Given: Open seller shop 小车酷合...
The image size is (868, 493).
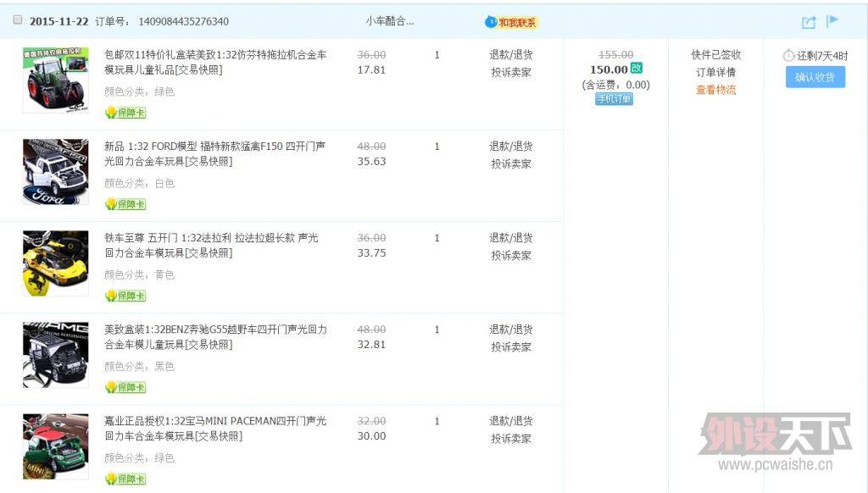Looking at the screenshot, I should (390, 21).
